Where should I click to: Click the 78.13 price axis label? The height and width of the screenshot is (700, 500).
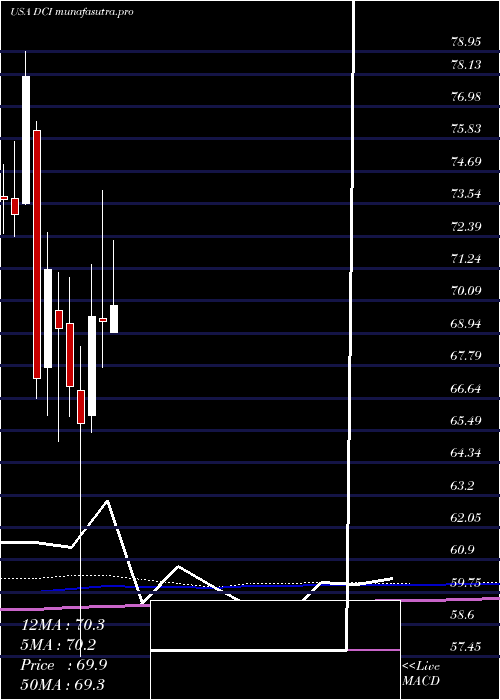(x=466, y=65)
